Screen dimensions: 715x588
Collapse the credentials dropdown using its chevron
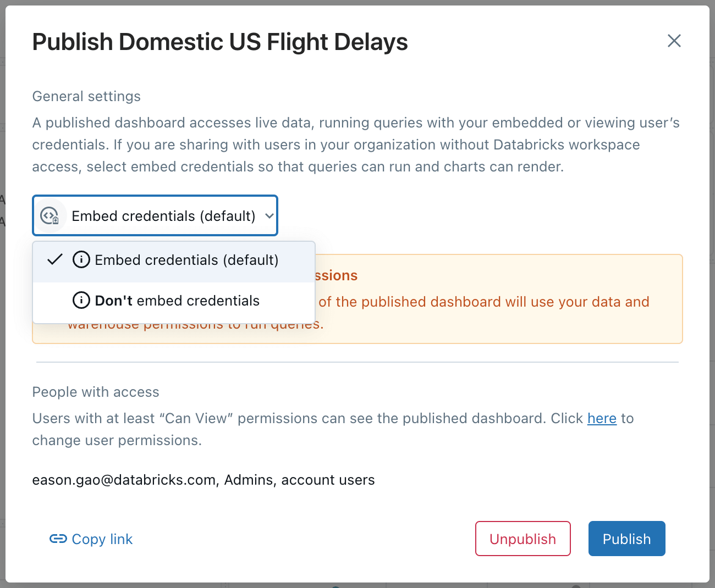pyautogui.click(x=269, y=216)
